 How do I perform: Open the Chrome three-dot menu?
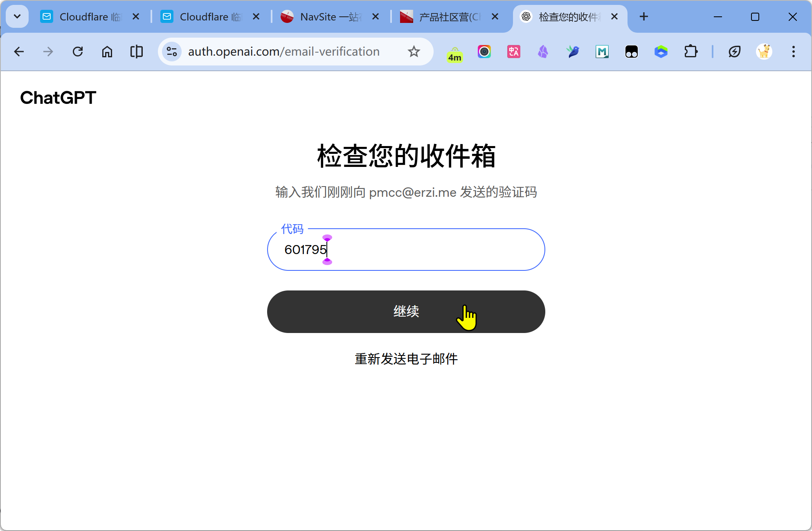pyautogui.click(x=793, y=52)
